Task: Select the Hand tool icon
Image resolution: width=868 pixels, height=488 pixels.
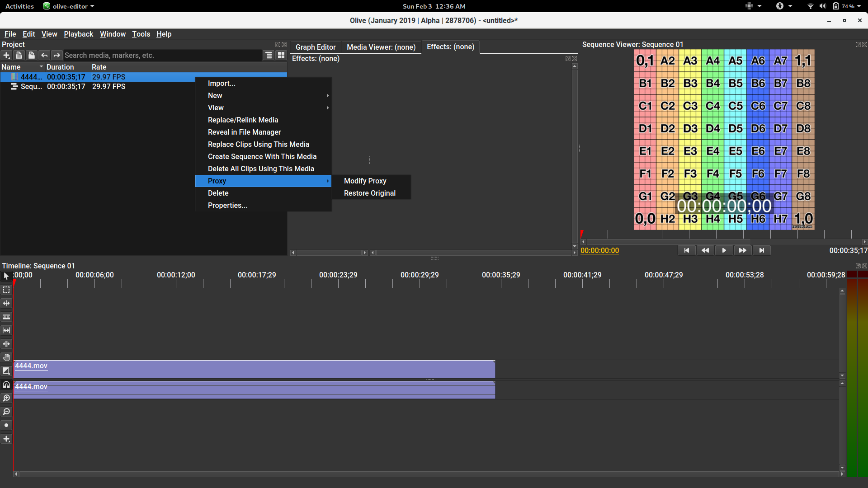Action: tap(6, 357)
